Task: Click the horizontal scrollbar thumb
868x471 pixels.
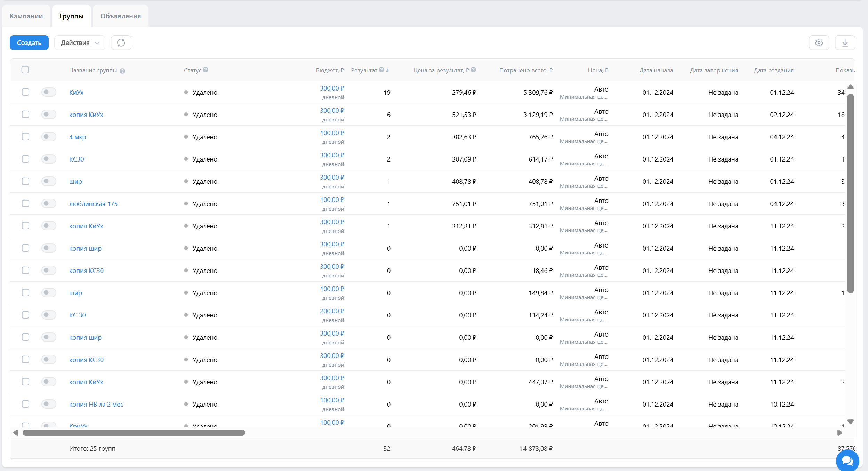Action: pyautogui.click(x=134, y=433)
